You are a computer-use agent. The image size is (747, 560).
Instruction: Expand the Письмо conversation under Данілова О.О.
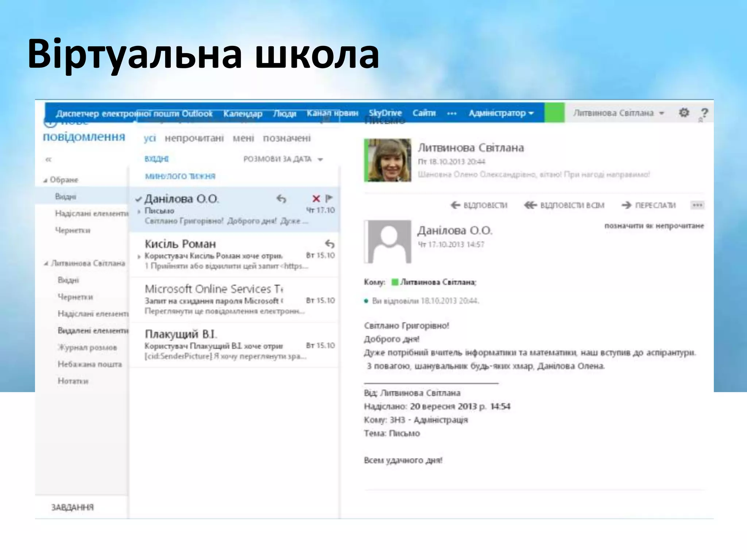139,211
